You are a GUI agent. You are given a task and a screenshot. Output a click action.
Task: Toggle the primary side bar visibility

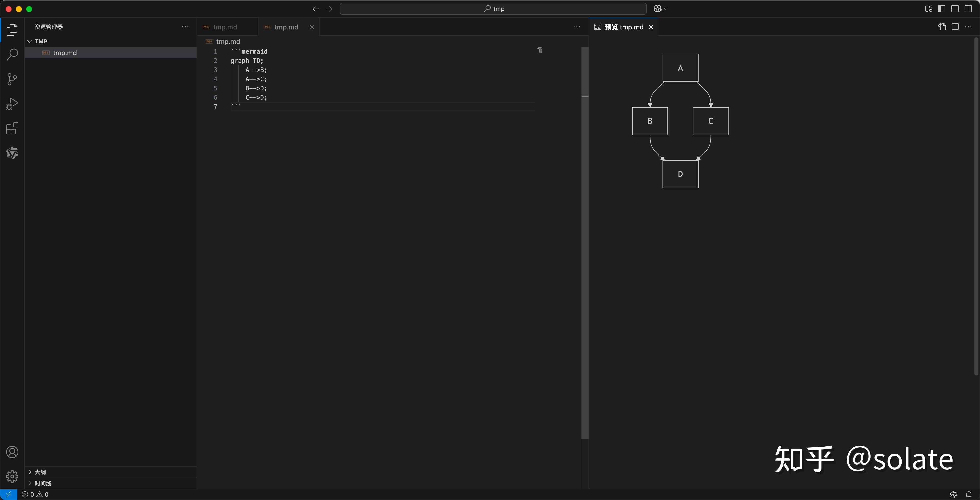click(941, 8)
